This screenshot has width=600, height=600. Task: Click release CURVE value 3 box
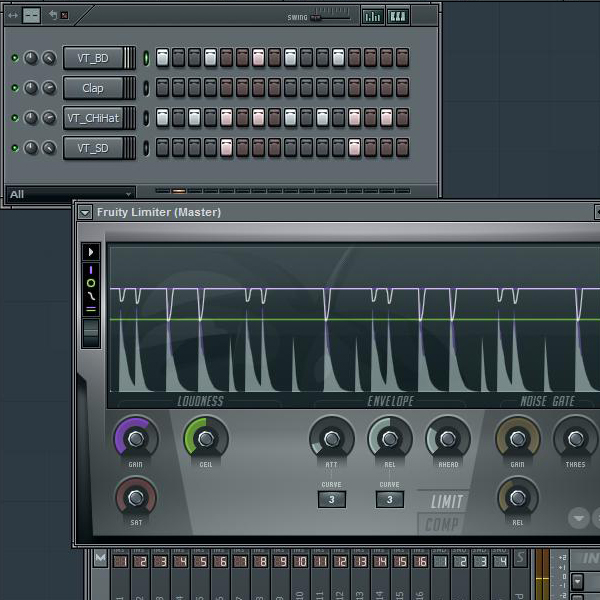(x=390, y=499)
